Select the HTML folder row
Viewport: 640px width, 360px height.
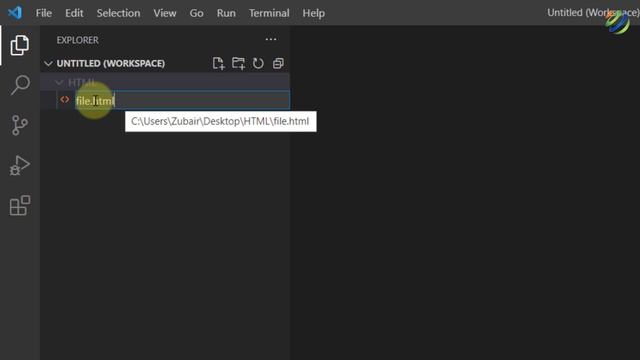(165, 82)
